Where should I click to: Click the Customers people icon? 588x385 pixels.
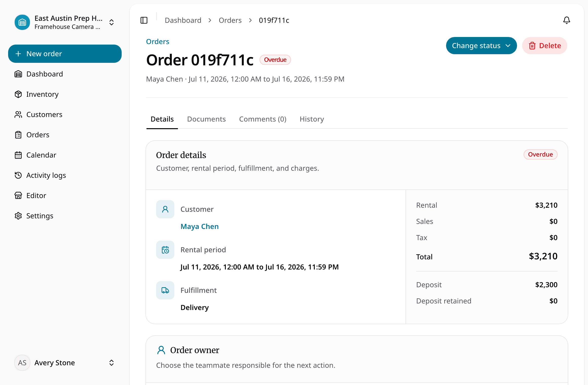click(x=18, y=114)
